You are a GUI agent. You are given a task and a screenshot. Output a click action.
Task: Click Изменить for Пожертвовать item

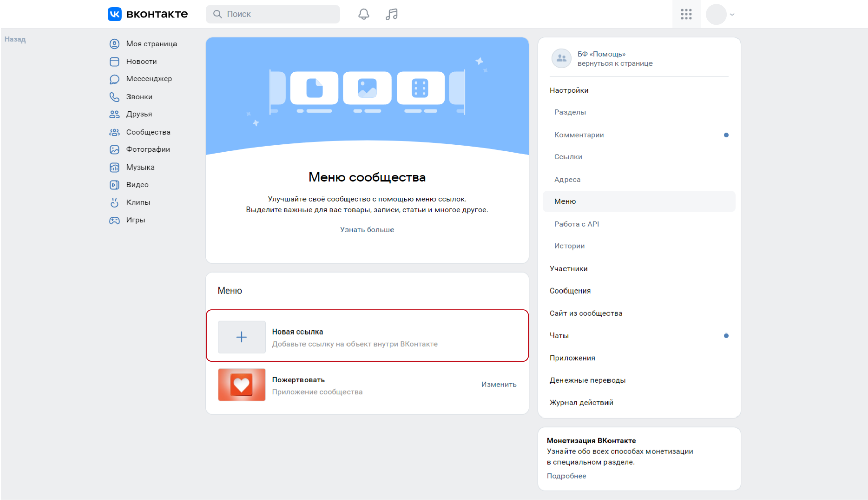pyautogui.click(x=499, y=385)
